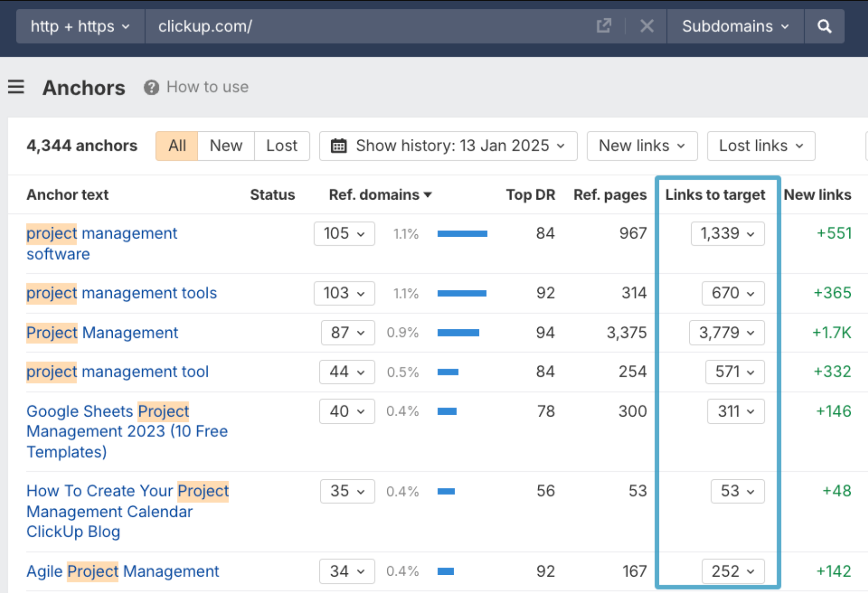Screen dimensions: 868x593
Task: Expand the 105 referring domains dropdown
Action: point(344,233)
